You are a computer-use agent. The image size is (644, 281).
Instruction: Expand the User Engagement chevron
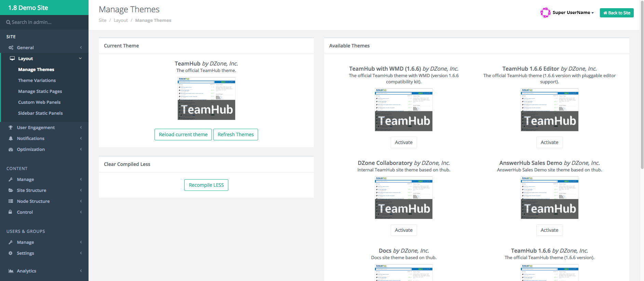81,127
